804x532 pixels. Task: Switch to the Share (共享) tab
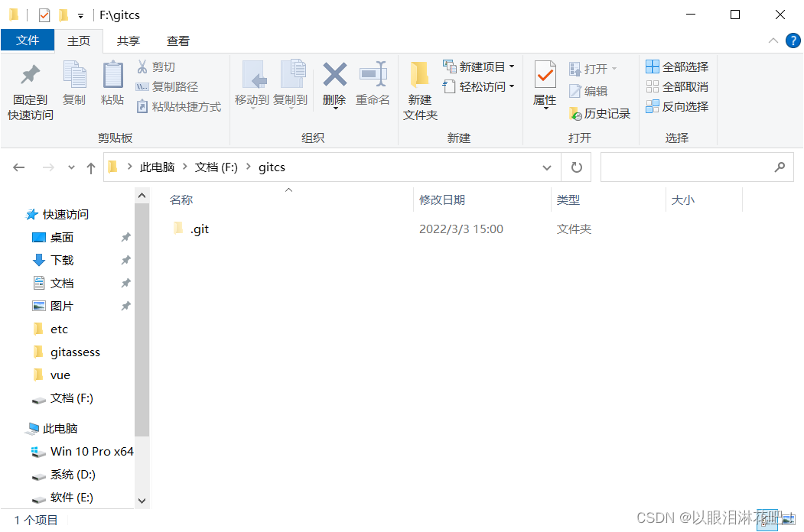129,41
